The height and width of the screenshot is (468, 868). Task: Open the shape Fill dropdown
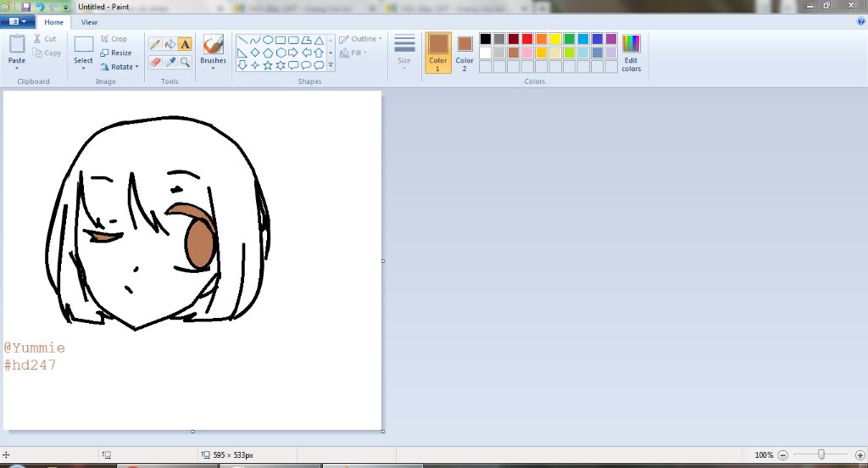tap(353, 53)
